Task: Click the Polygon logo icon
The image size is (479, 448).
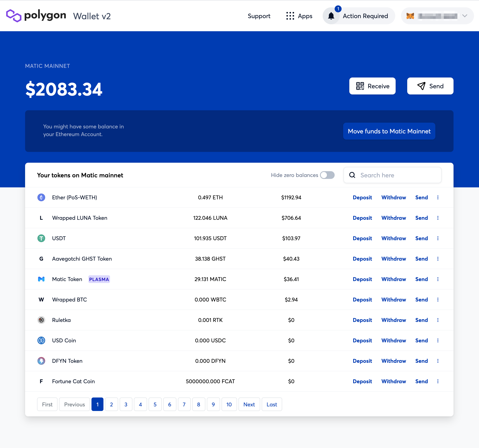Action: point(14,16)
